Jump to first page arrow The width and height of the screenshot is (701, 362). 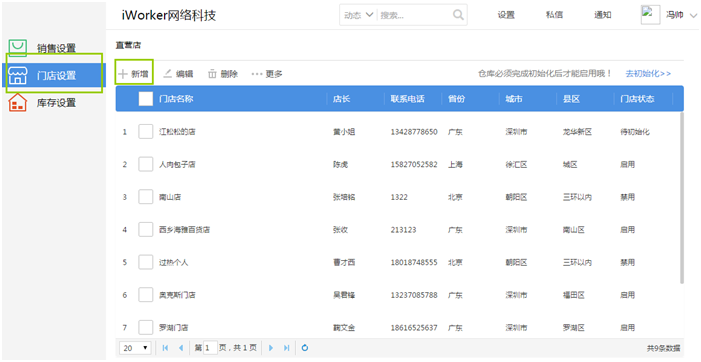(165, 348)
